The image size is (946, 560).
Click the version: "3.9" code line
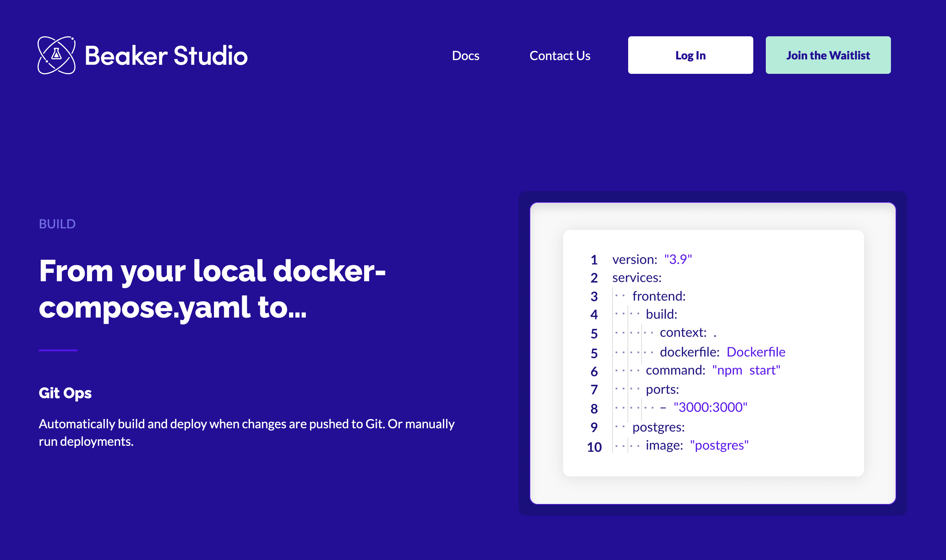[x=652, y=259]
